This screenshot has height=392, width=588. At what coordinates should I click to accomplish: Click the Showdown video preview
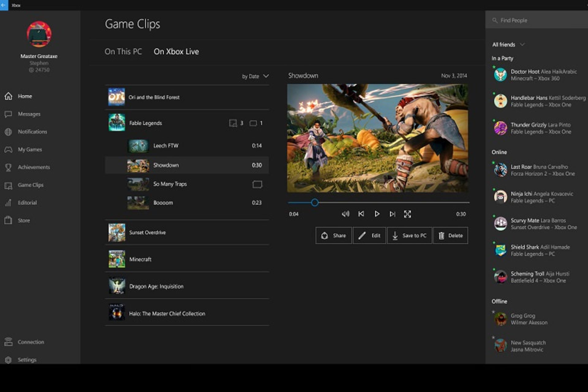point(377,138)
